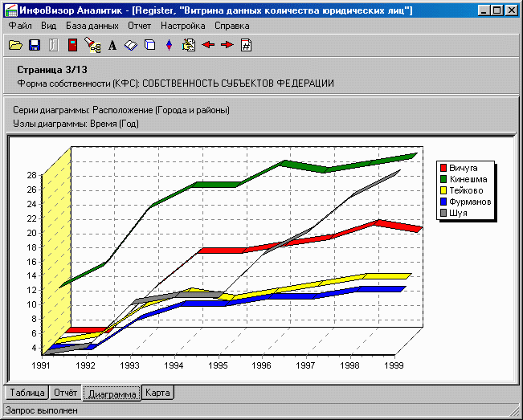Open the Вид menu
523x420 pixels.
pyautogui.click(x=49, y=26)
